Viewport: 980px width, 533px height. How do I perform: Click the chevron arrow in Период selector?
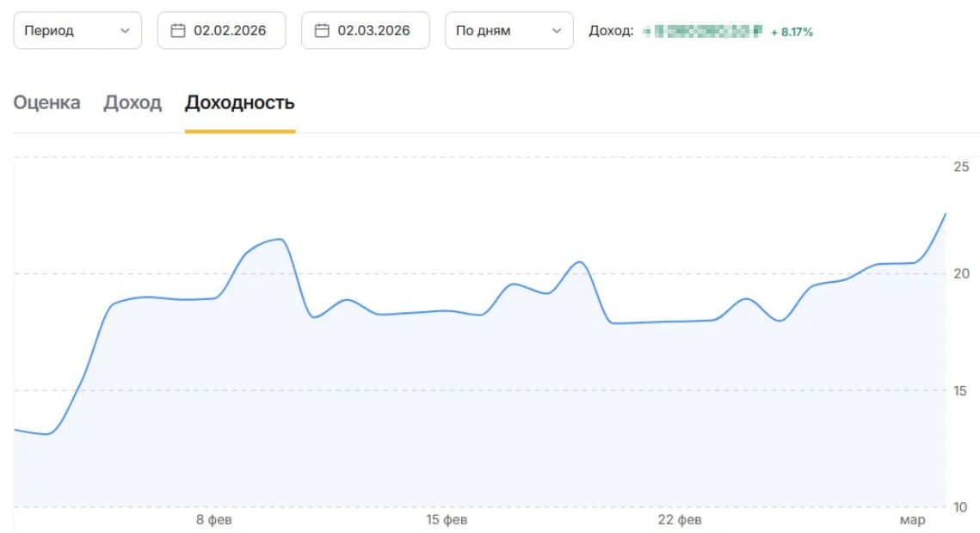[125, 31]
